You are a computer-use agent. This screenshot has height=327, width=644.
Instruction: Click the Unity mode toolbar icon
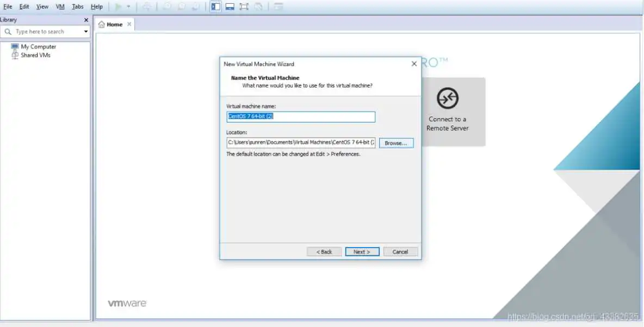(x=259, y=7)
